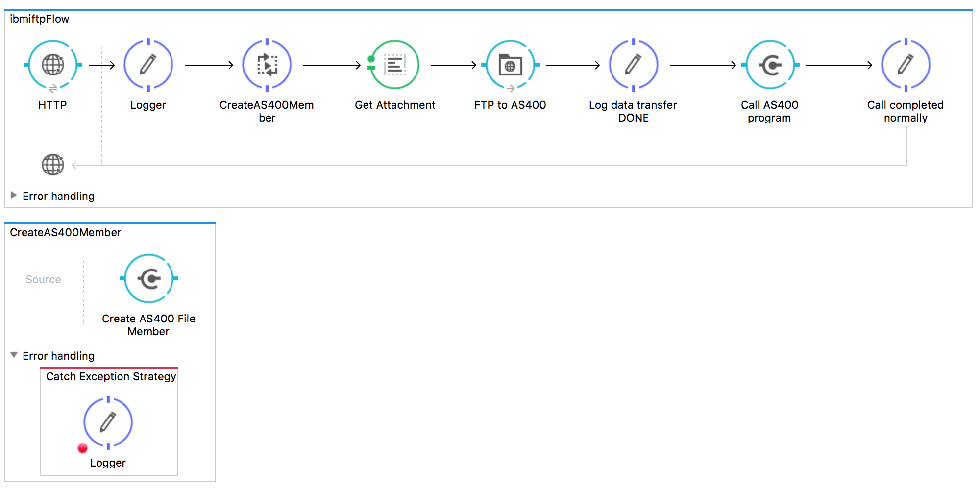Select the Call AS400 program connector
Viewport: 980px width, 493px height.
click(x=770, y=65)
